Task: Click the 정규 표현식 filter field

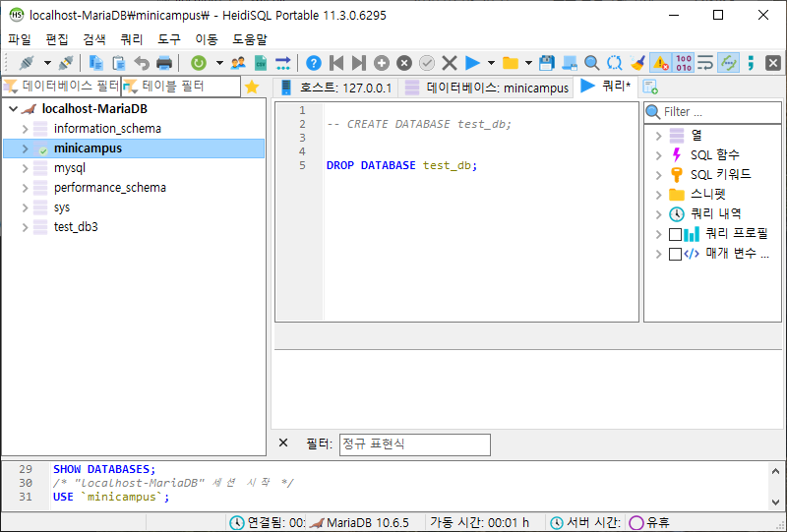Action: point(414,444)
